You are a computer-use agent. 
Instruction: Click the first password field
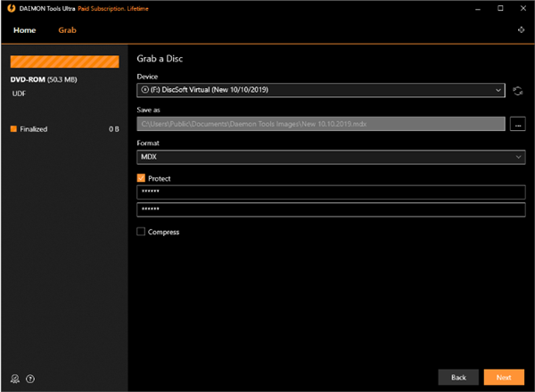click(331, 192)
